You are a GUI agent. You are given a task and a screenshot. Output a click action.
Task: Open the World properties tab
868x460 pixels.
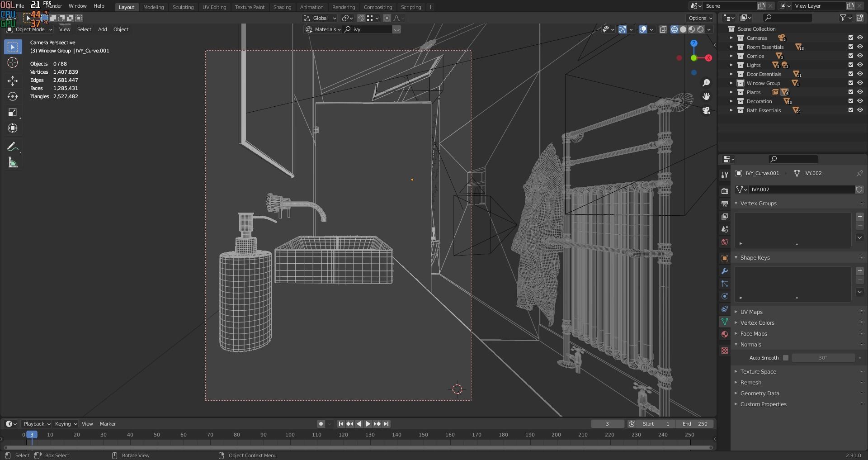point(725,242)
